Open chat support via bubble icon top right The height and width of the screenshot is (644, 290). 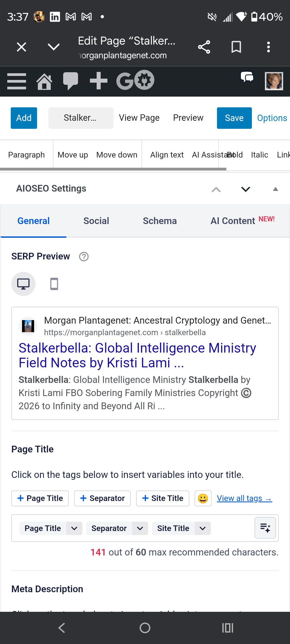tap(247, 78)
